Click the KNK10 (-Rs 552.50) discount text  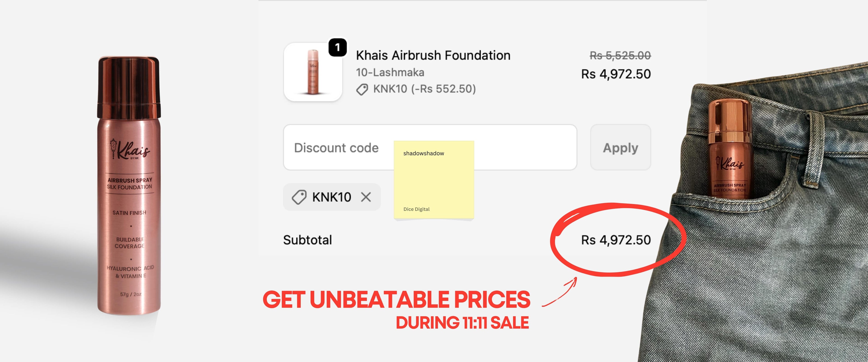click(424, 89)
